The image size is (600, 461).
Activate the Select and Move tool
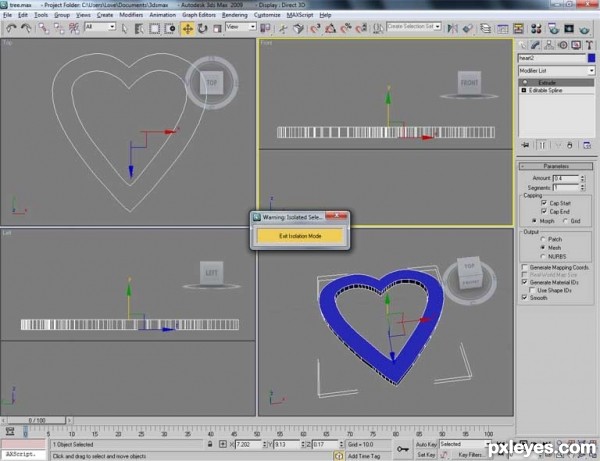tap(188, 28)
